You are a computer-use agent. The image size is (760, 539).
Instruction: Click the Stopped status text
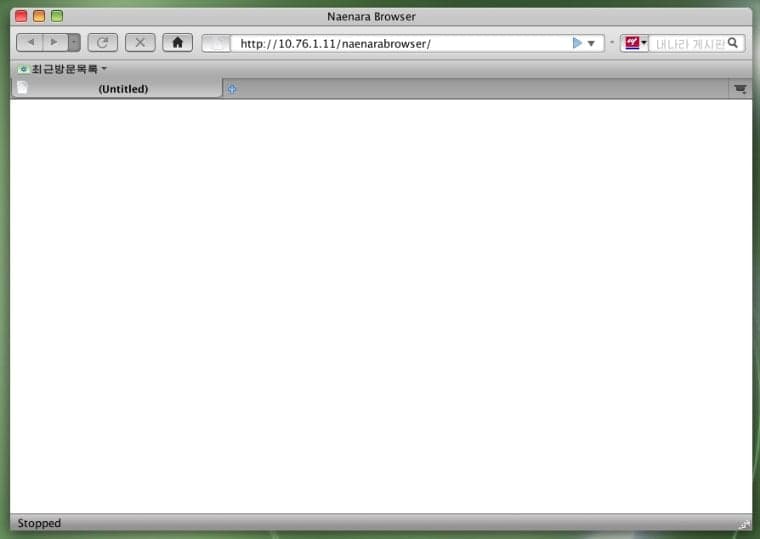[39, 523]
